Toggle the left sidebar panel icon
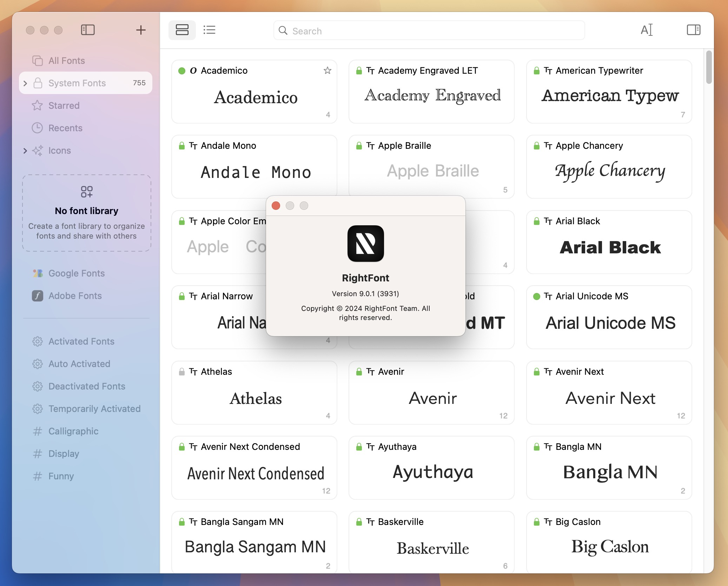The width and height of the screenshot is (728, 586). [88, 30]
